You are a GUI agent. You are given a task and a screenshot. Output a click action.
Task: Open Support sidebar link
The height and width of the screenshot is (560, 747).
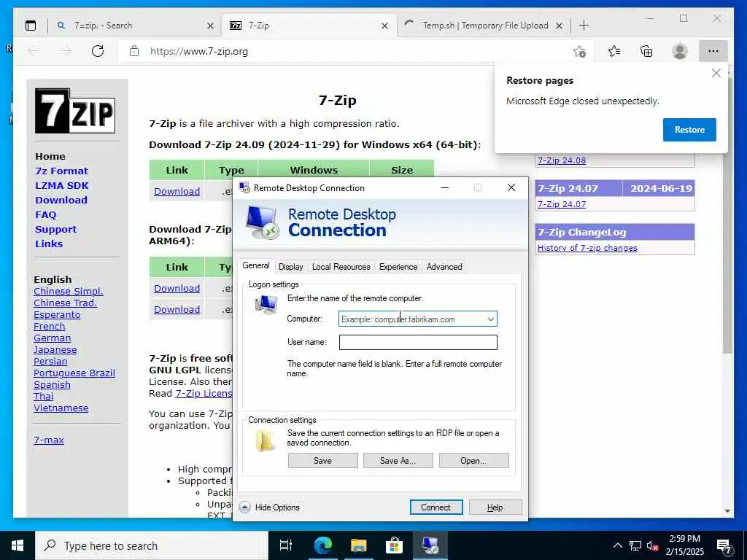tap(55, 230)
